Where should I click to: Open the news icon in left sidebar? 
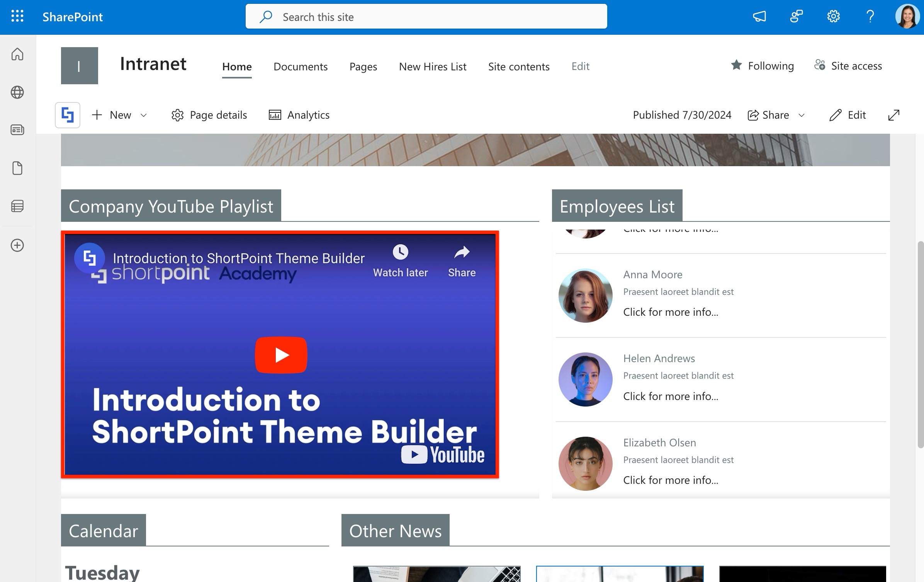[17, 130]
